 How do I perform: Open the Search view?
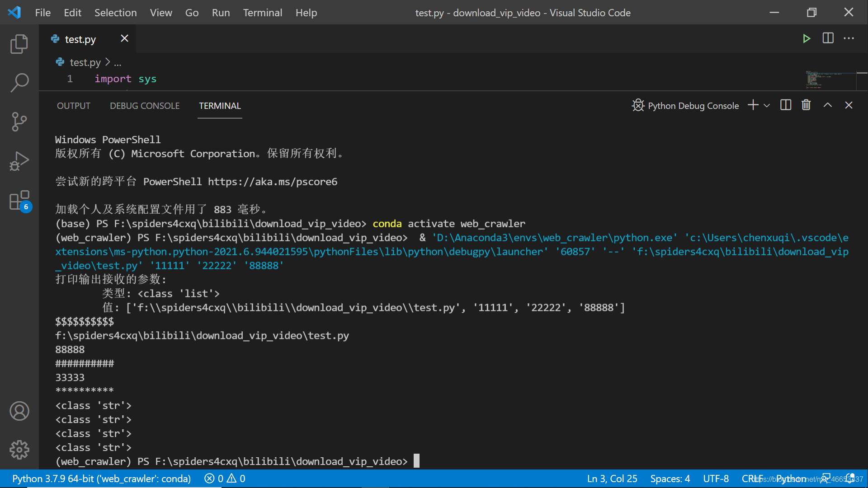point(19,83)
